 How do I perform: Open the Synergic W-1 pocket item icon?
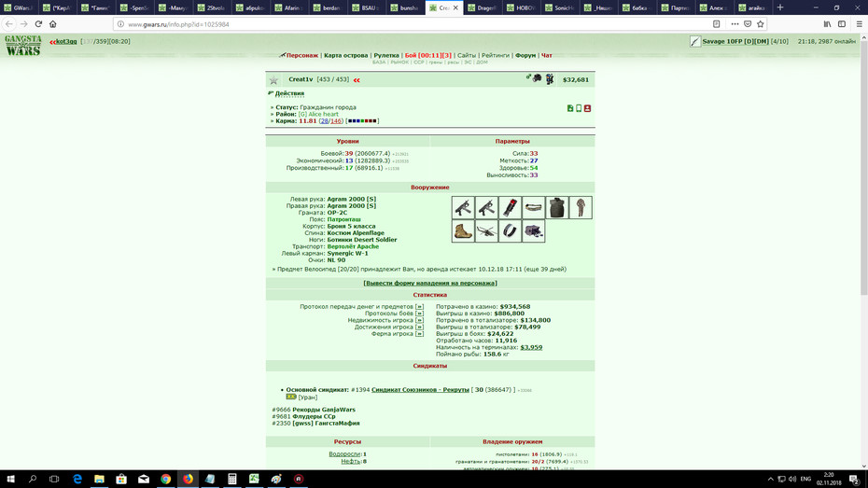click(510, 230)
